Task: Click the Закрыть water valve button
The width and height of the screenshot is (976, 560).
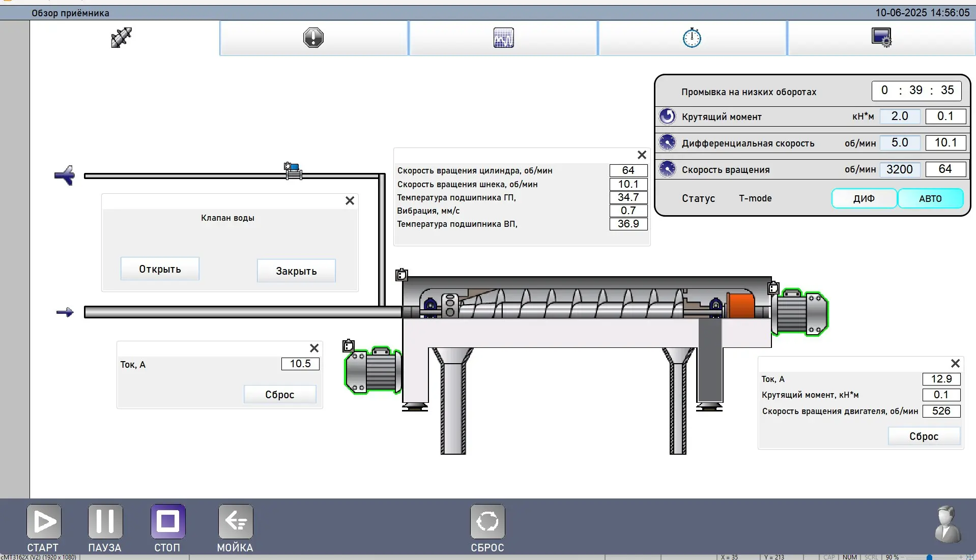Action: point(296,271)
